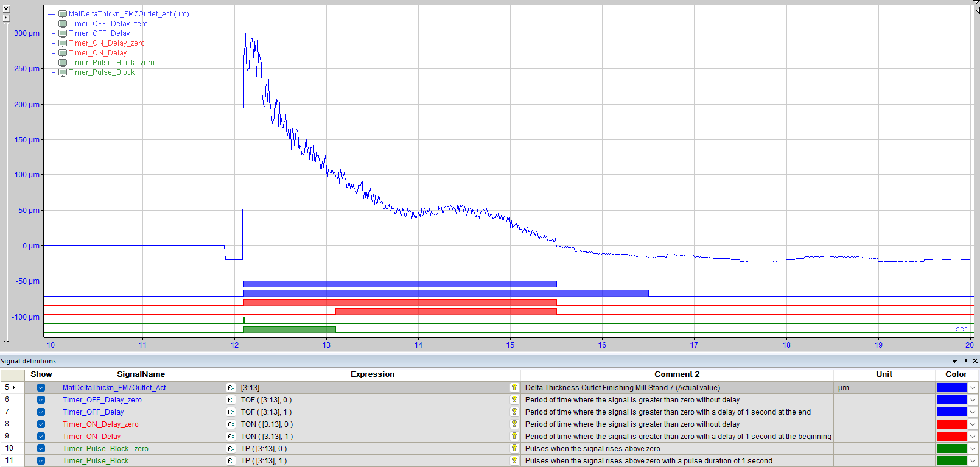980x467 pixels.
Task: Uncheck Show for row 9 Timer_ON_Delay
Action: point(41,437)
